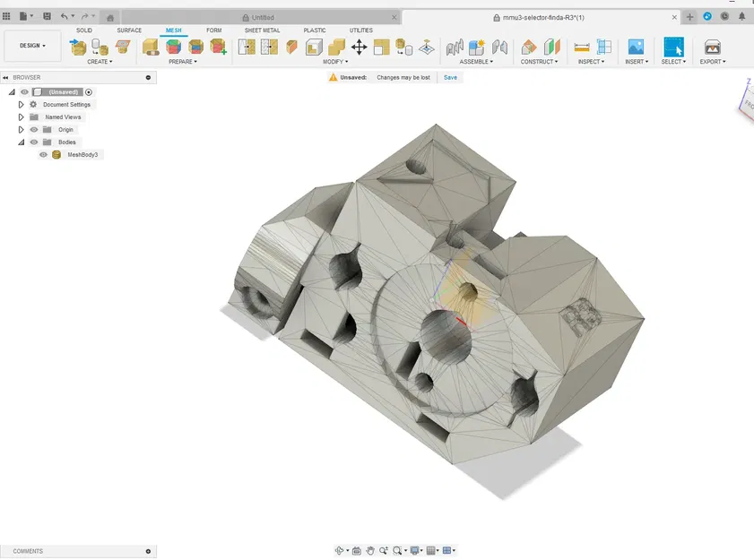Select the Insert Mesh tool
Screen dimensions: 754x560
(x=79, y=47)
